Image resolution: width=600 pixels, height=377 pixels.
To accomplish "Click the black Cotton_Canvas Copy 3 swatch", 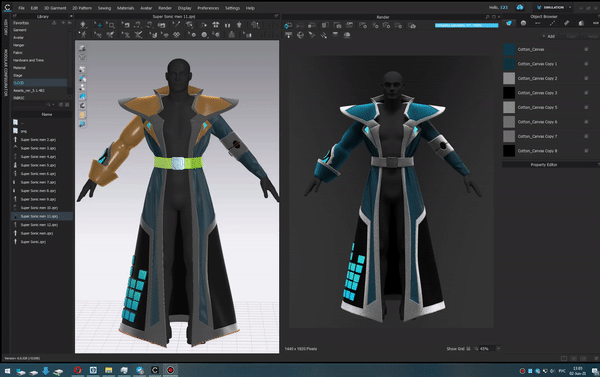I will click(x=509, y=93).
